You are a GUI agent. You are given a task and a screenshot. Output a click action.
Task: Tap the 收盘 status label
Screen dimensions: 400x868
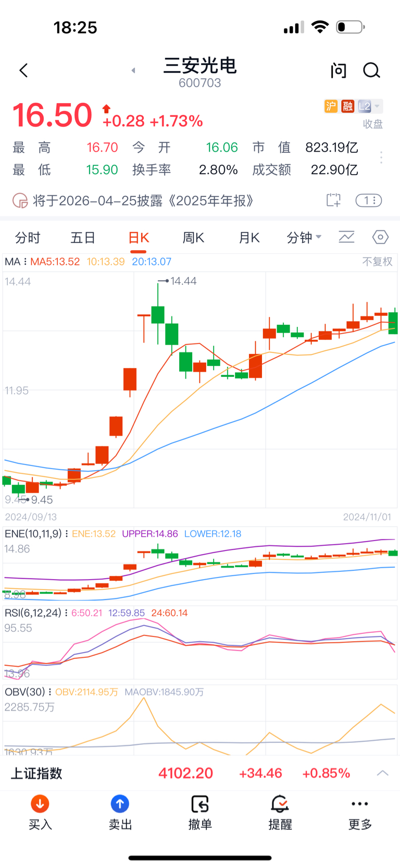click(x=373, y=124)
